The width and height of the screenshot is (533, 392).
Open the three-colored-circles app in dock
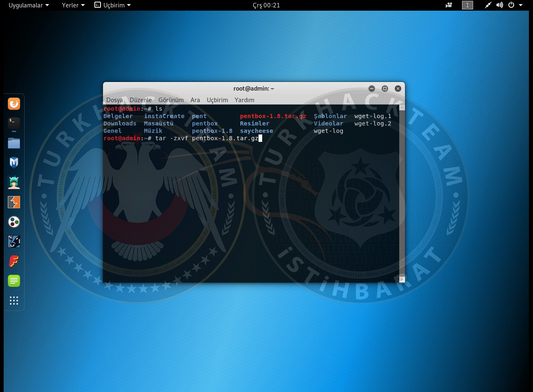coord(14,222)
